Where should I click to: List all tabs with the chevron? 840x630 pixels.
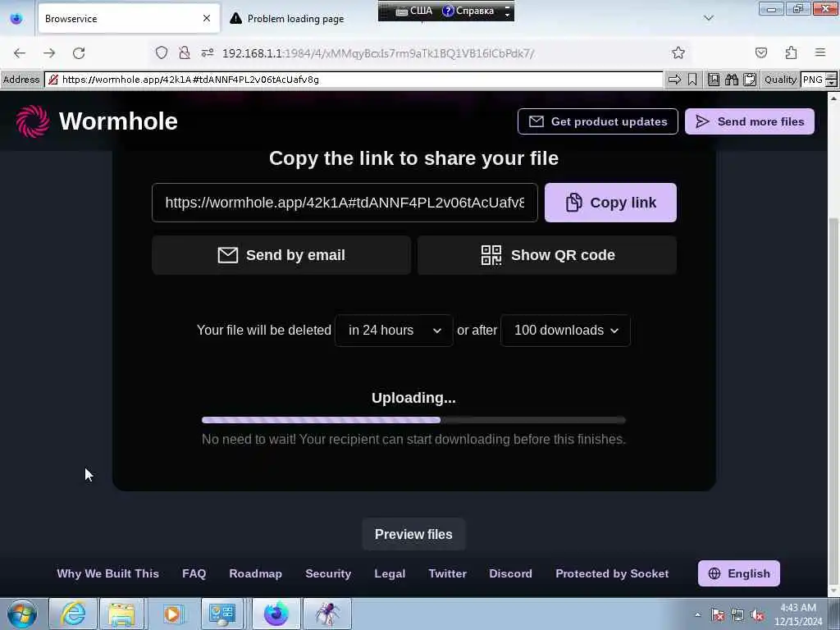pos(709,18)
